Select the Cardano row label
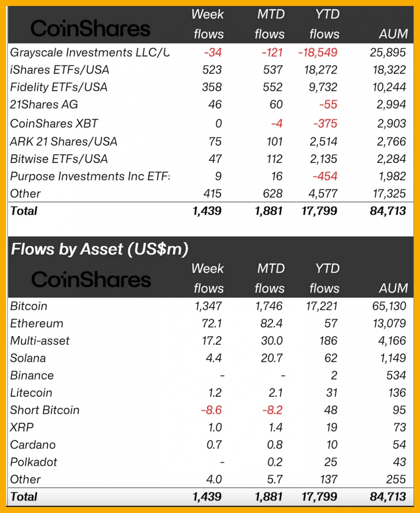Image resolution: width=420 pixels, height=513 pixels. point(33,445)
